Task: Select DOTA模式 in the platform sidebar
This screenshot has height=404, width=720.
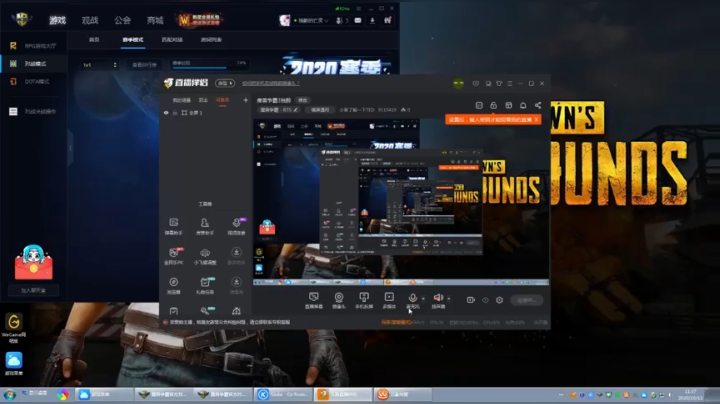Action: (x=34, y=82)
